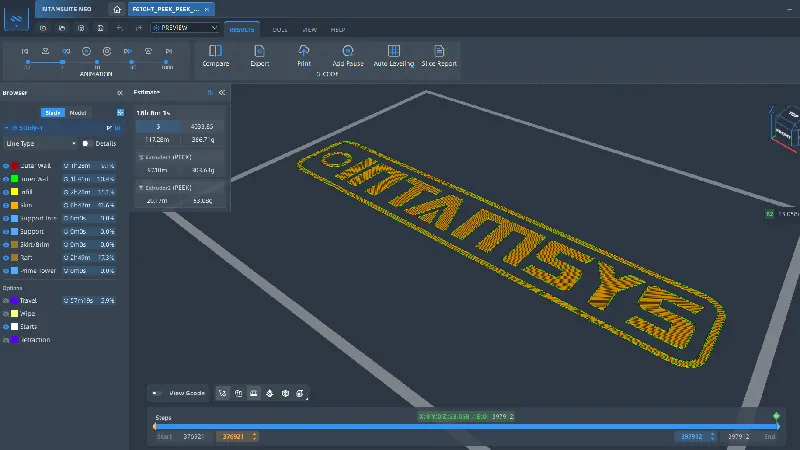Click the redo arrow in toolbar
The height and width of the screenshot is (450, 800).
pyautogui.click(x=138, y=28)
